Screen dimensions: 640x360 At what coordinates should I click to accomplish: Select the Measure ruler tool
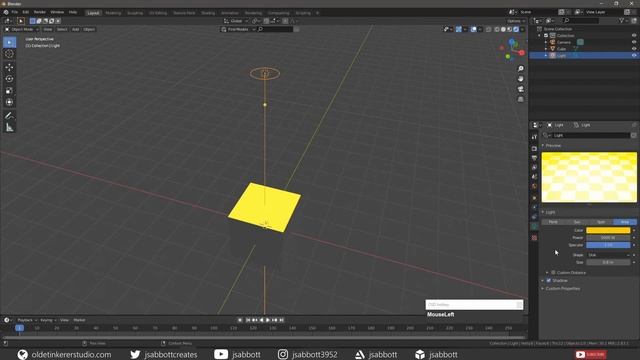pyautogui.click(x=9, y=128)
